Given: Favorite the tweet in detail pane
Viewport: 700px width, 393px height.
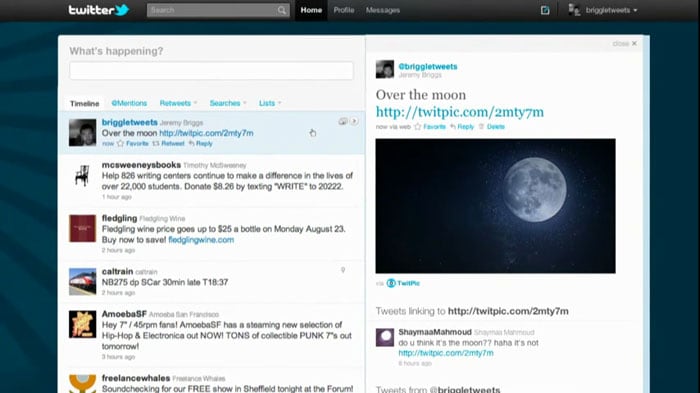Looking at the screenshot, I should pos(430,126).
